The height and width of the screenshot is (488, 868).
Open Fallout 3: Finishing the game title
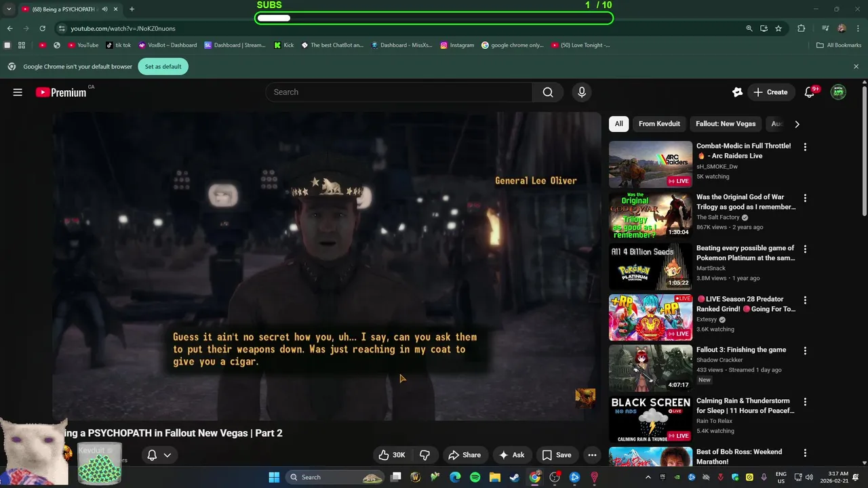pyautogui.click(x=741, y=350)
